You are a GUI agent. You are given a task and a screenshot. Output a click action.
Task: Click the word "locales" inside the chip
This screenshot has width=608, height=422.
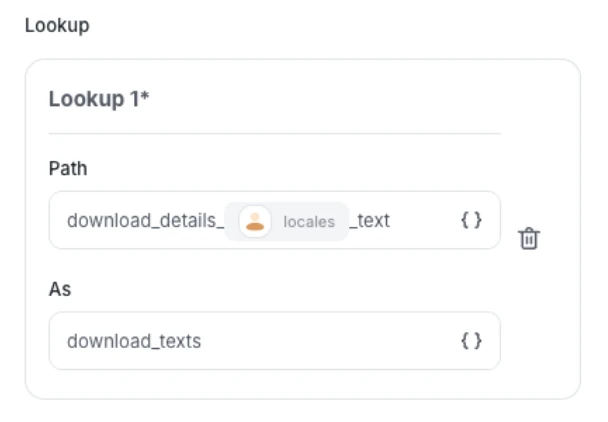[x=309, y=222]
